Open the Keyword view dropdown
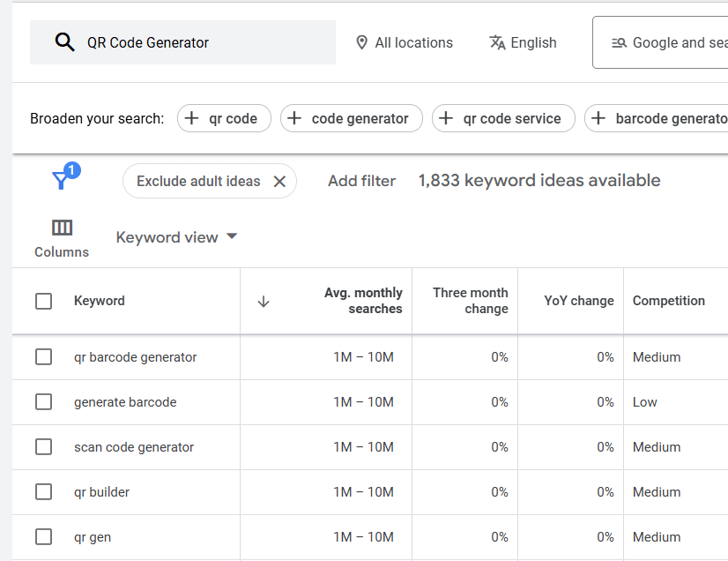Image resolution: width=728 pixels, height=561 pixels. click(x=176, y=237)
